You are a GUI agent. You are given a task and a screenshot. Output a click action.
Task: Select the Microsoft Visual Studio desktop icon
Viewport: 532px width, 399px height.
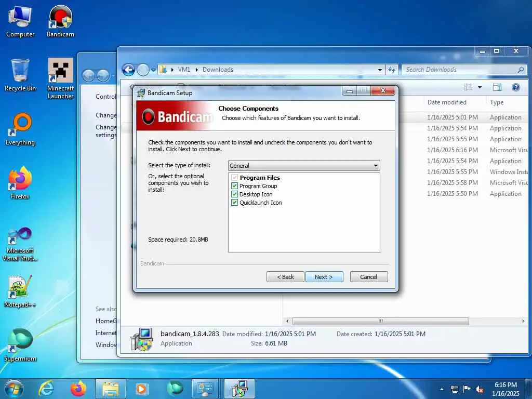[20, 244]
